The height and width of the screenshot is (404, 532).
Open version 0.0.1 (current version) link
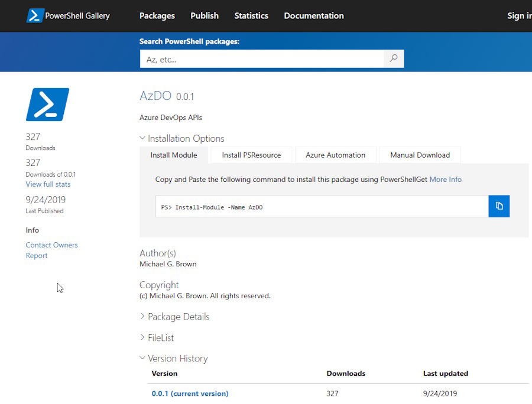coord(190,393)
